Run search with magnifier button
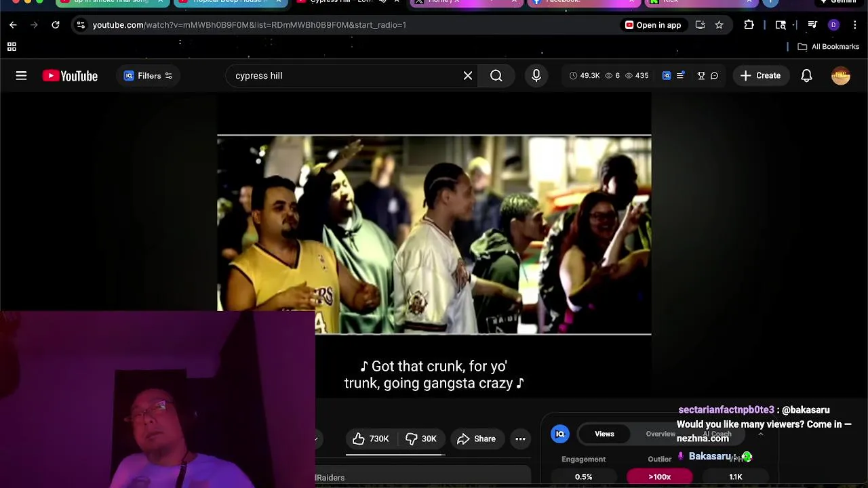 (496, 76)
